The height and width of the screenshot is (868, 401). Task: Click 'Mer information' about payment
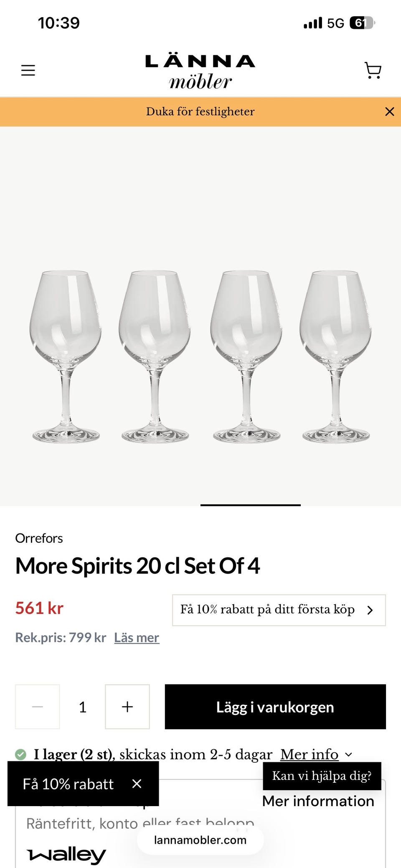pos(318,801)
